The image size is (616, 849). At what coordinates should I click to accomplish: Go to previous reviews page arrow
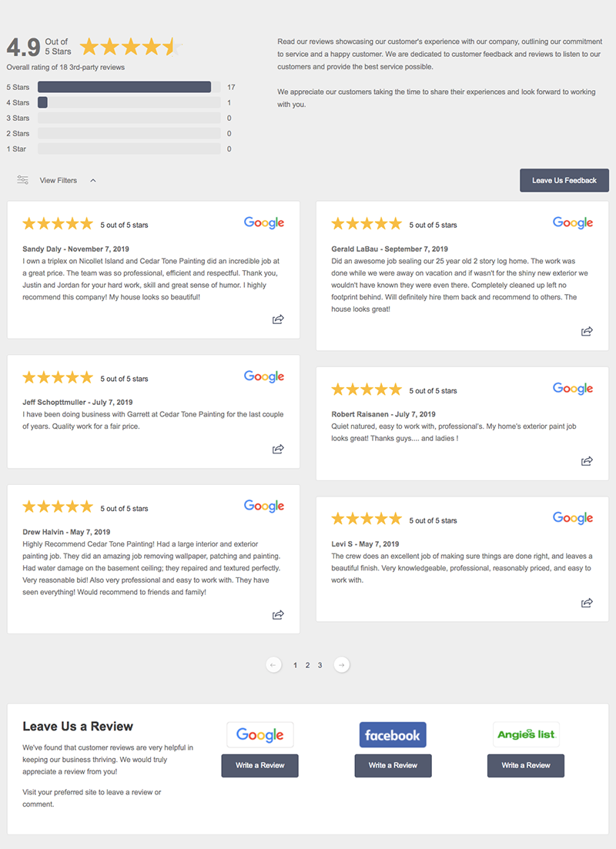pos(273,665)
